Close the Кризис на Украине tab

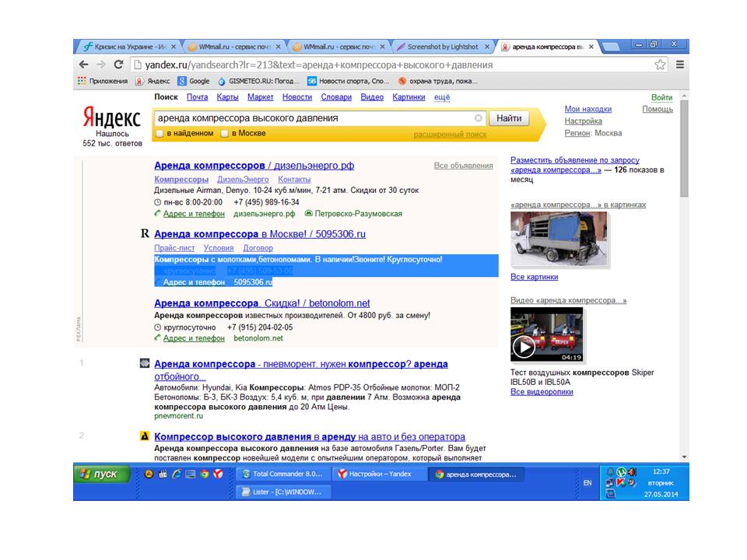pyautogui.click(x=174, y=47)
